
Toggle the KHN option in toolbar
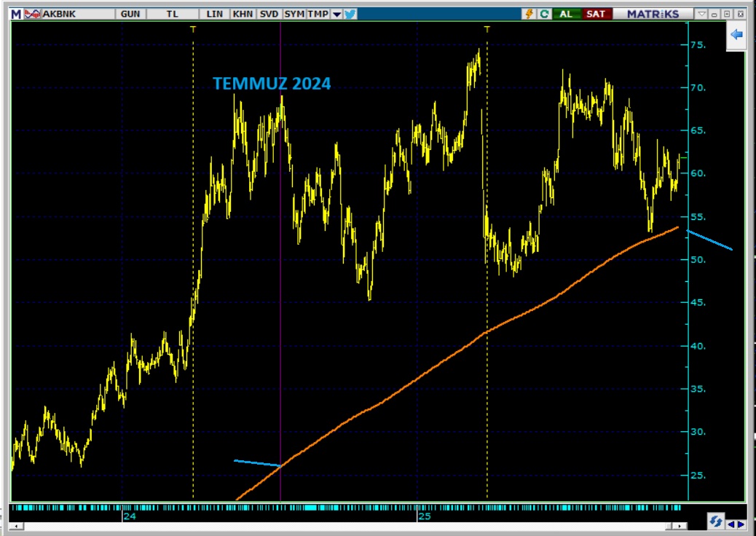click(x=242, y=14)
